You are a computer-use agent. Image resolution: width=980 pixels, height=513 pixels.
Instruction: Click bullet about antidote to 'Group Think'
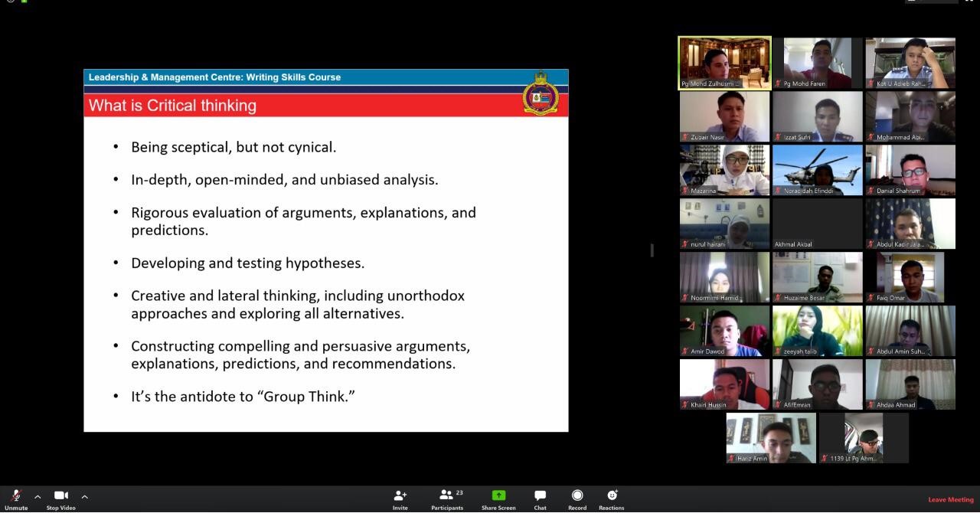243,397
